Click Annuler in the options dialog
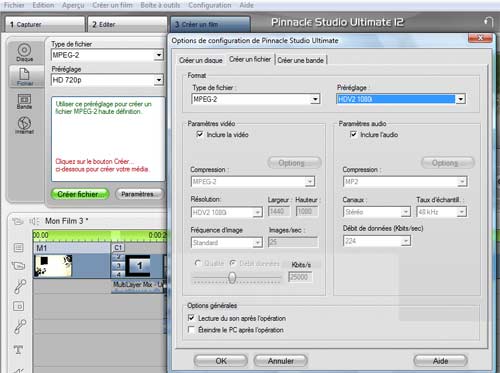Viewport: 500px width, 373px height. [280, 361]
